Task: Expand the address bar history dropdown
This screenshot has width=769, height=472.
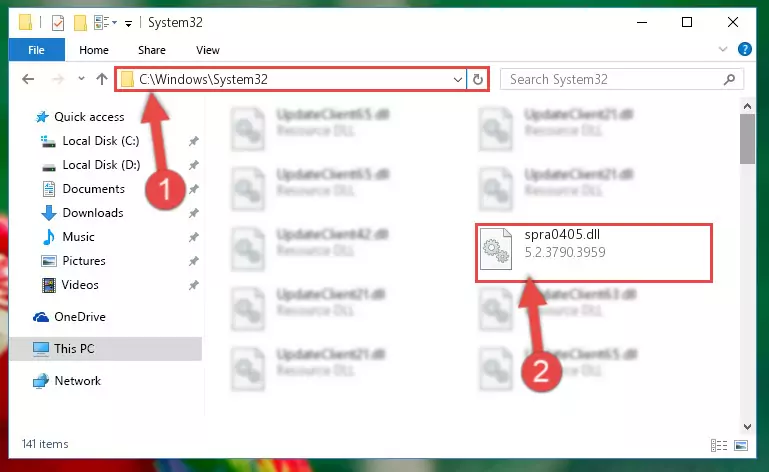Action: [x=458, y=79]
